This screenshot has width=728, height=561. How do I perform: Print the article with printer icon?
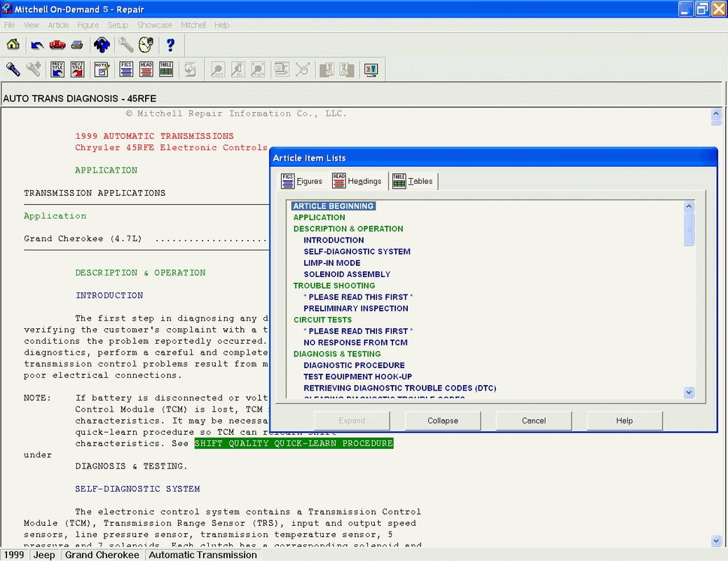tap(77, 45)
